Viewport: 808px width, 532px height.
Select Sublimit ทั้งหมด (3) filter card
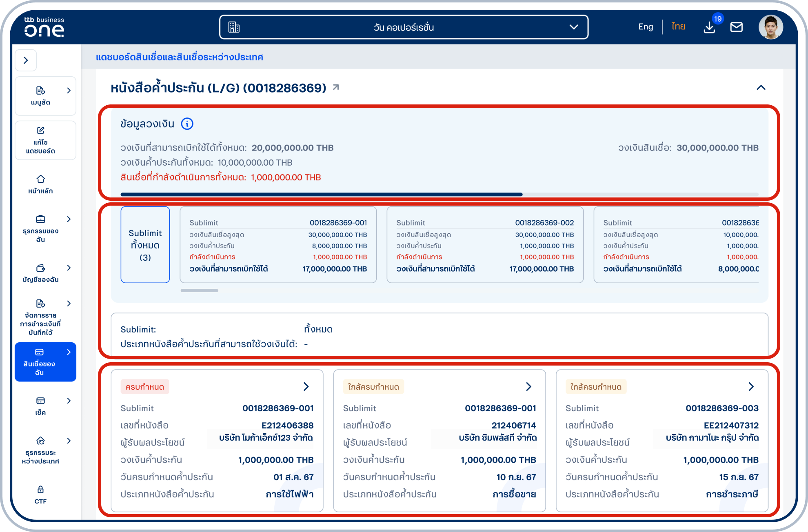tap(145, 244)
